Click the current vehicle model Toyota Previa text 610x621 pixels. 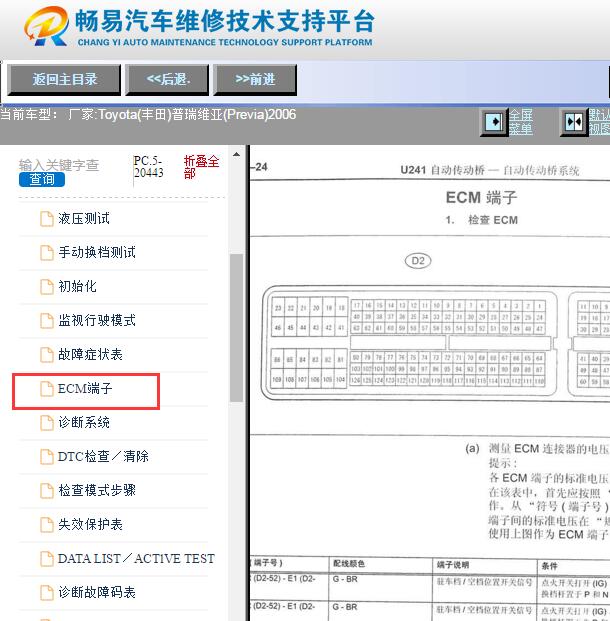tap(148, 115)
